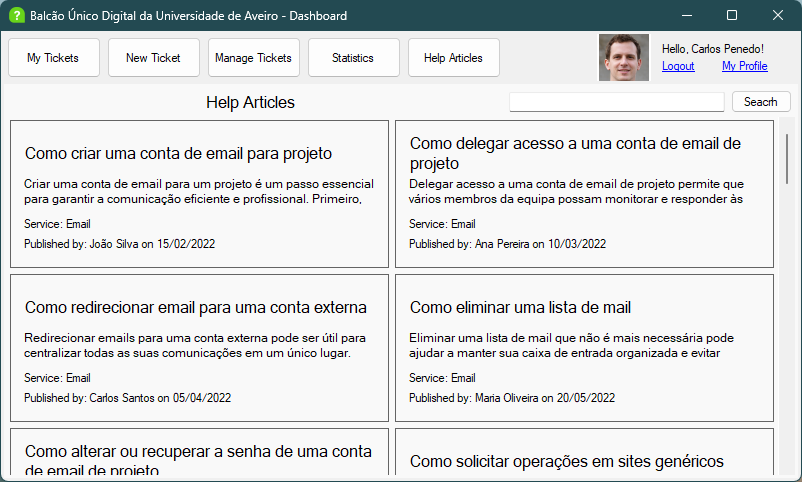Go to Manage Tickets
The image size is (802, 482).
[x=254, y=58]
